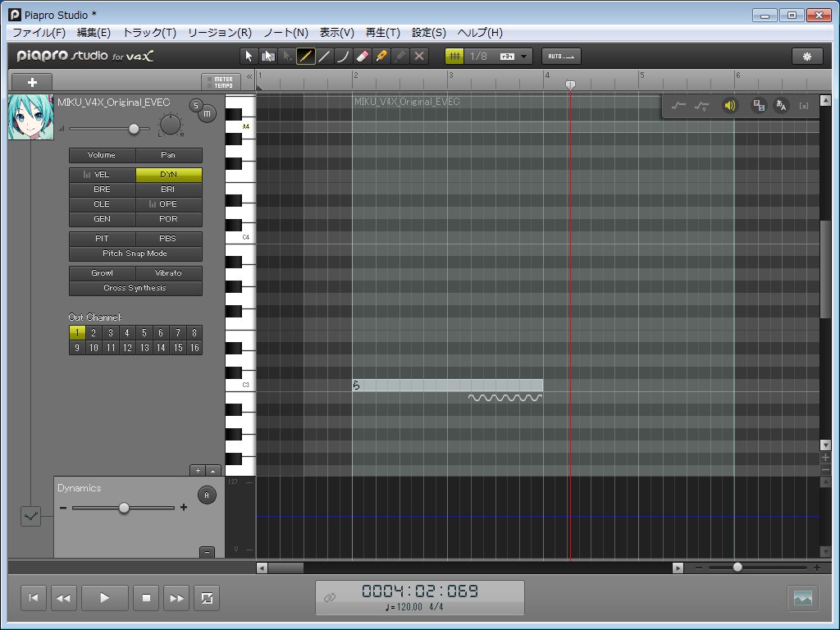Open the gear settings button
The width and height of the screenshot is (840, 630).
tap(807, 57)
